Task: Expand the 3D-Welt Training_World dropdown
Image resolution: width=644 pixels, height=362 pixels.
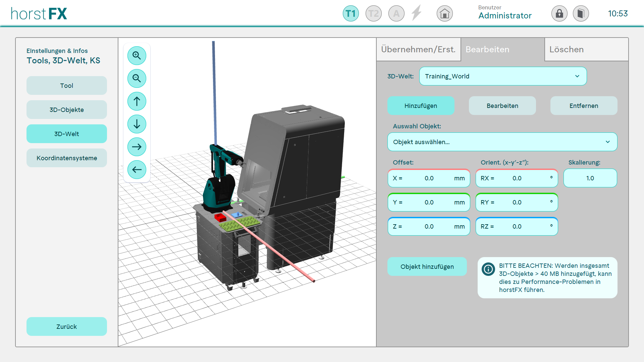Action: [502, 76]
